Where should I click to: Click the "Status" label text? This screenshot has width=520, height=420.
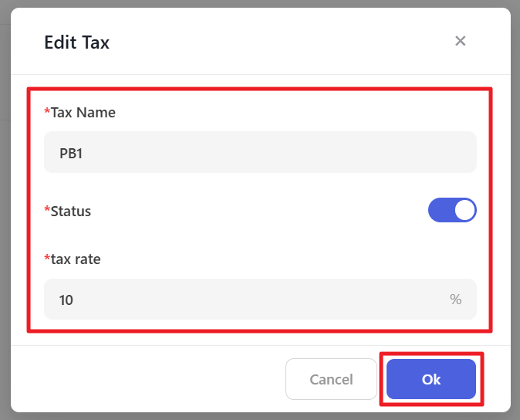point(71,211)
